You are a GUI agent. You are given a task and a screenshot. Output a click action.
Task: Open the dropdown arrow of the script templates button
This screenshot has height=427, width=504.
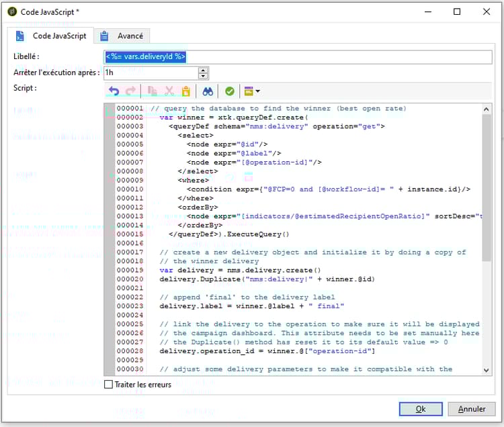pos(257,91)
